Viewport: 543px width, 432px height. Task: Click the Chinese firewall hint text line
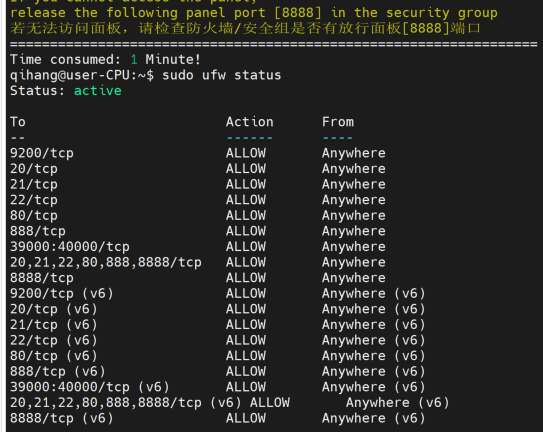pos(245,28)
